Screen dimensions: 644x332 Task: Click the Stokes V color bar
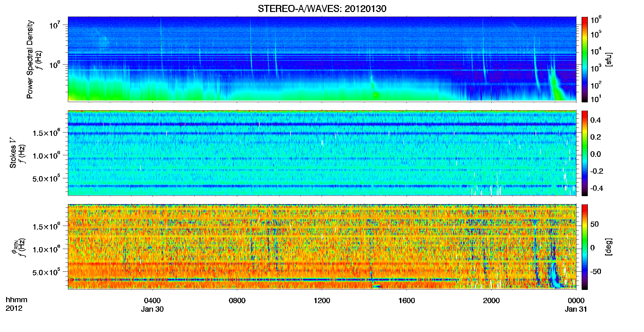pos(585,153)
